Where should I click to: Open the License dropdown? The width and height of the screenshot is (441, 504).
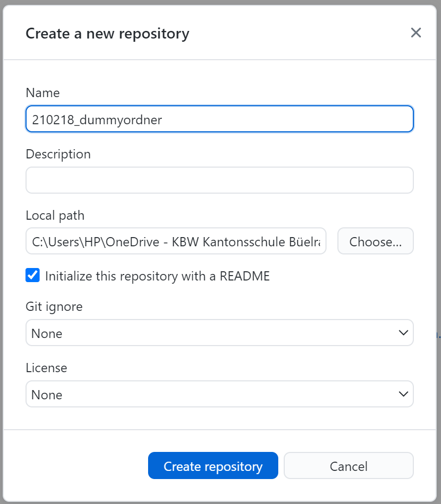pyautogui.click(x=220, y=394)
